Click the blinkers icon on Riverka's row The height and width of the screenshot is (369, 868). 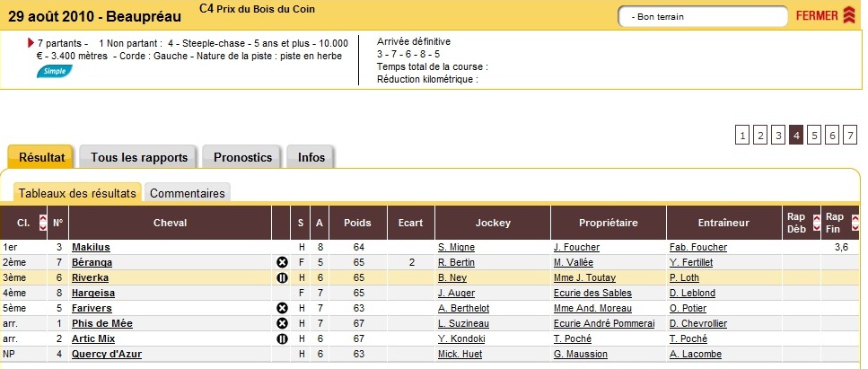tap(282, 277)
